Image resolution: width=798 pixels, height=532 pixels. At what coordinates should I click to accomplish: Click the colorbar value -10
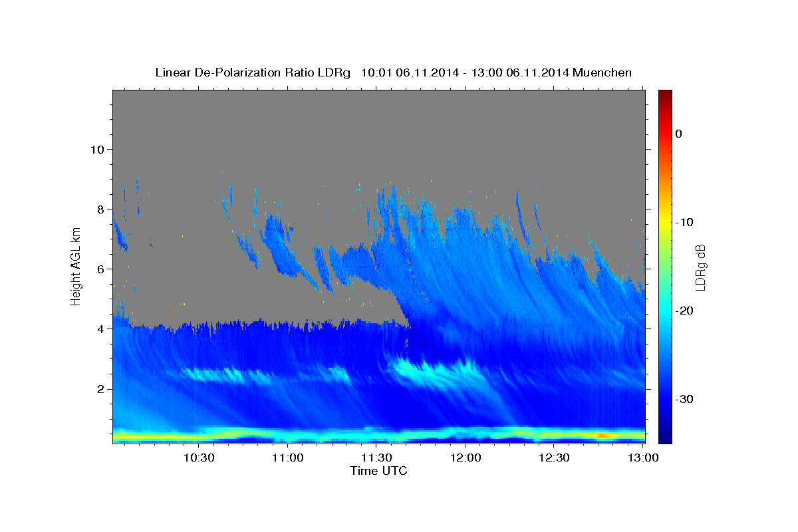pyautogui.click(x=684, y=222)
